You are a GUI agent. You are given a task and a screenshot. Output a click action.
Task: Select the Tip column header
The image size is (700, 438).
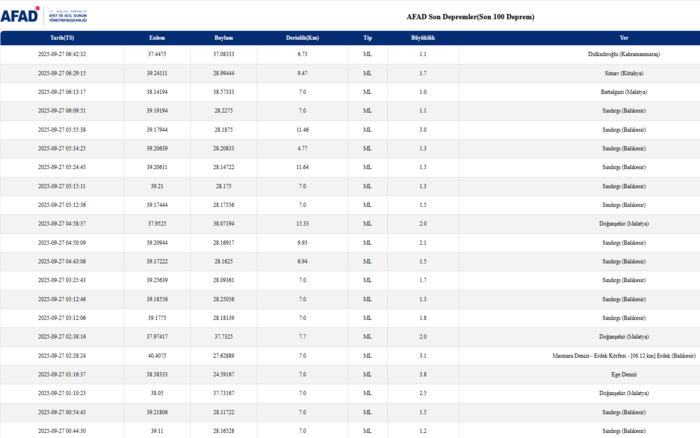[367, 37]
